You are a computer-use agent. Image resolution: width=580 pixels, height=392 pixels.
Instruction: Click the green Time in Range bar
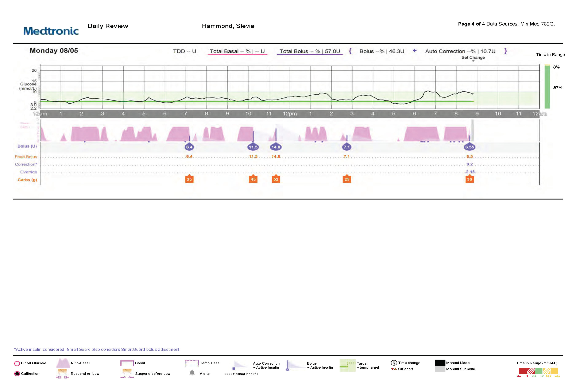click(x=547, y=87)
